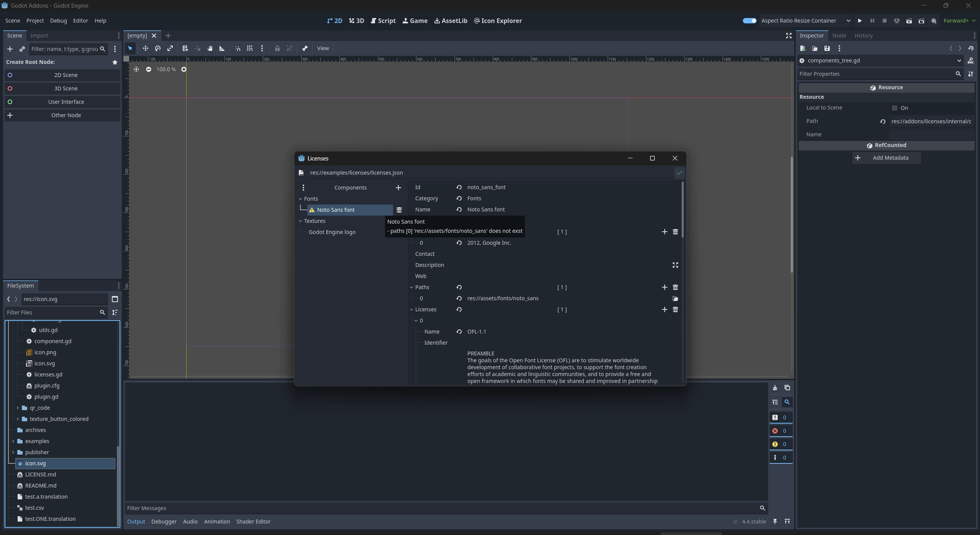This screenshot has height=535, width=980.
Task: Toggle warning messages filter in Output
Action: coord(780,444)
